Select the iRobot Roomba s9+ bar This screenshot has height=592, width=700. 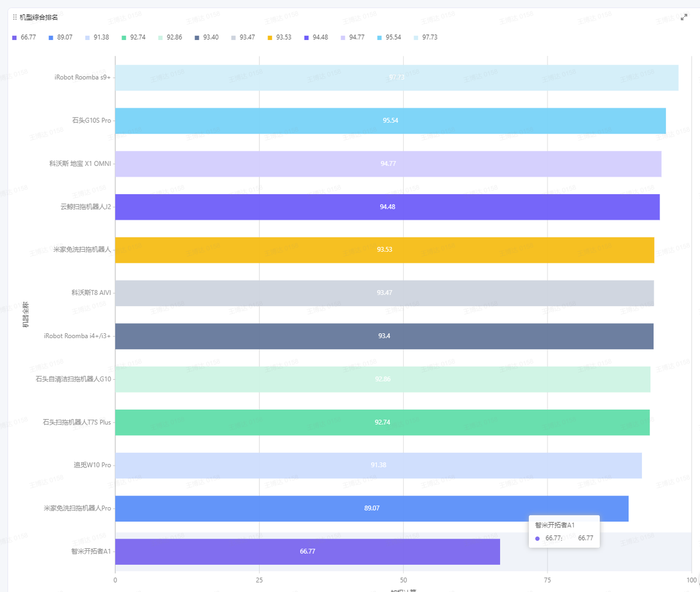pos(396,78)
